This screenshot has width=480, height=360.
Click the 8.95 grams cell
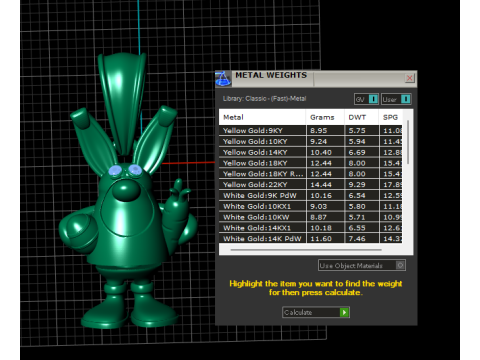325,131
